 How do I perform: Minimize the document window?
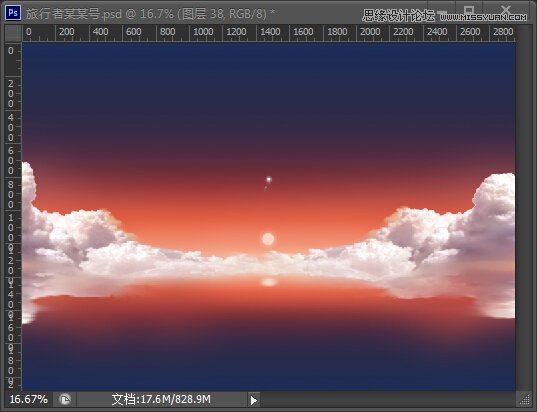442,12
